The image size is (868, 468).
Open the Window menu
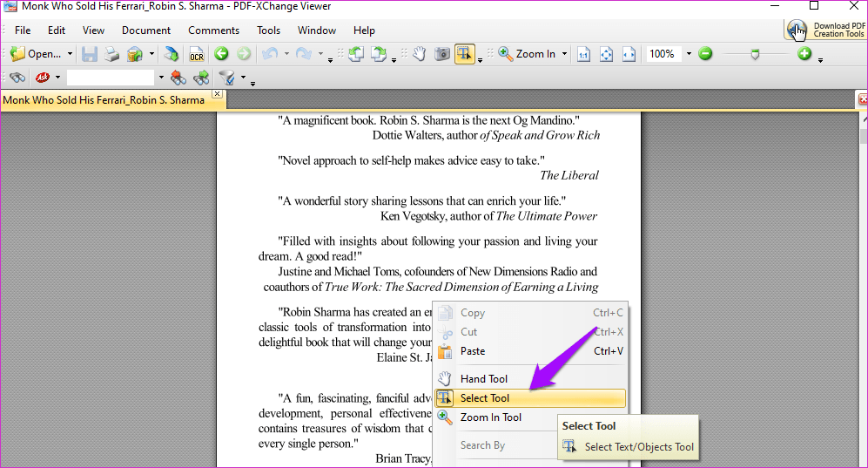[x=317, y=31]
